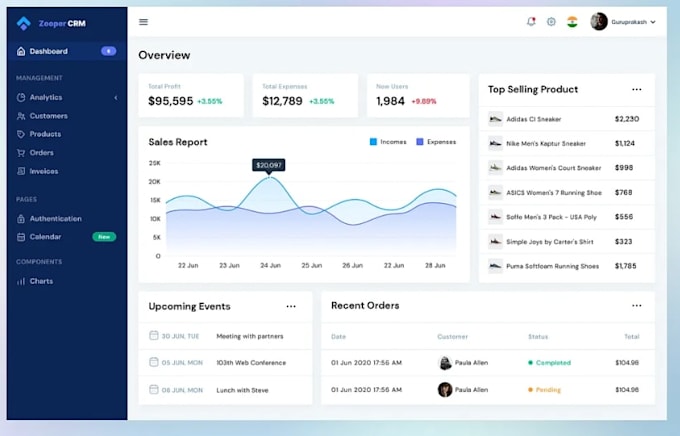Image resolution: width=680 pixels, height=436 pixels.
Task: Click the Orders cart icon
Action: [21, 153]
